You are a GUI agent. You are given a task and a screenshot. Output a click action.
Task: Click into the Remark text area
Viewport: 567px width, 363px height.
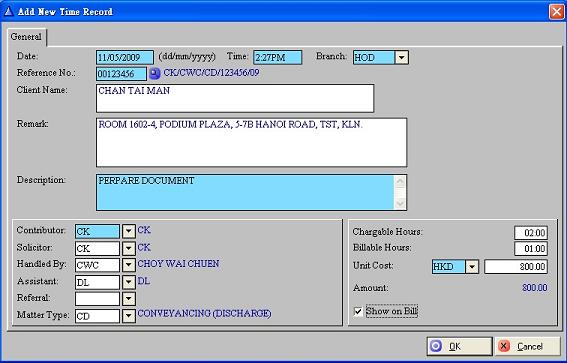[x=251, y=142]
